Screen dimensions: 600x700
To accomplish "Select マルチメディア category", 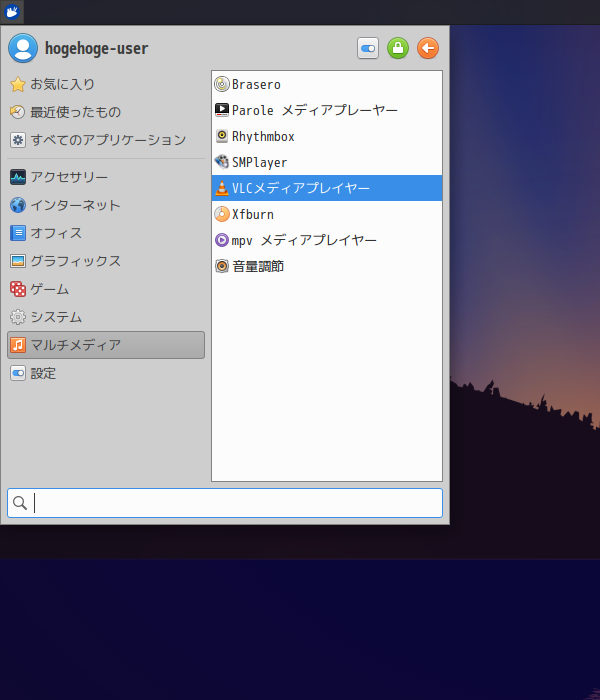I will [106, 345].
